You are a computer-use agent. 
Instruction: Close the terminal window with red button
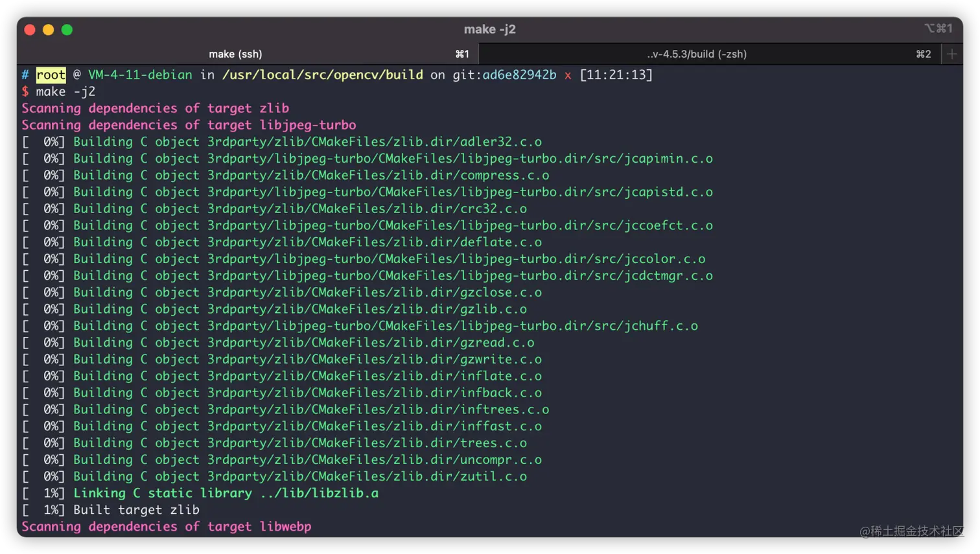[x=30, y=29]
